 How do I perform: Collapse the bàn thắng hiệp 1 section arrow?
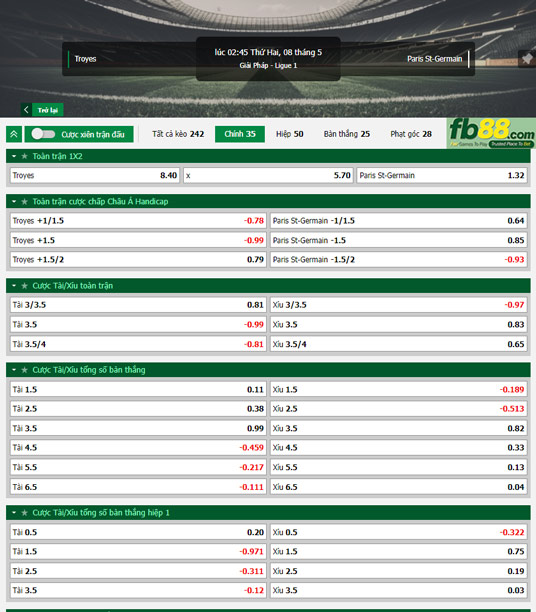pos(14,512)
